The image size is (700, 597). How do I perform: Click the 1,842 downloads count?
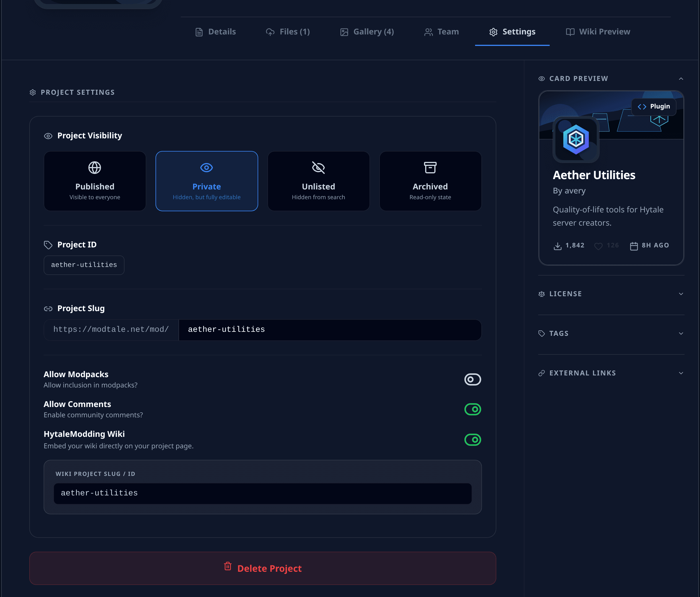575,245
